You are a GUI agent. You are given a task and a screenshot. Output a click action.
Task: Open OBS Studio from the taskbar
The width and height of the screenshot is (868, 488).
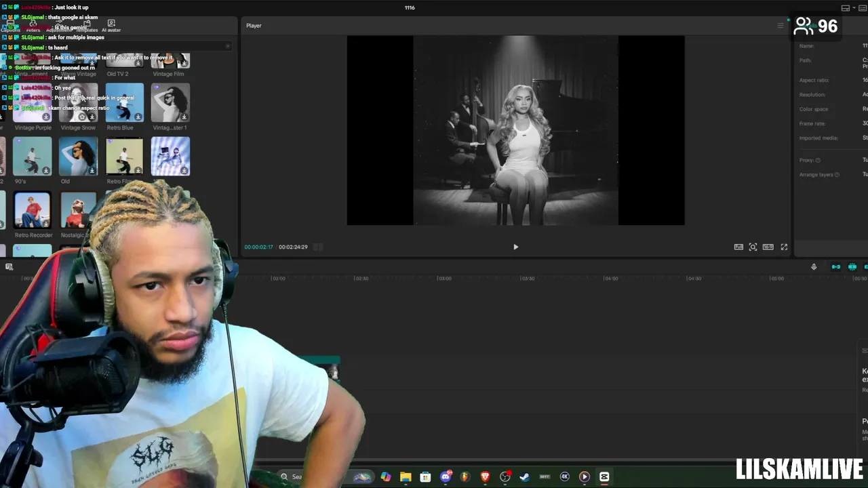(505, 477)
